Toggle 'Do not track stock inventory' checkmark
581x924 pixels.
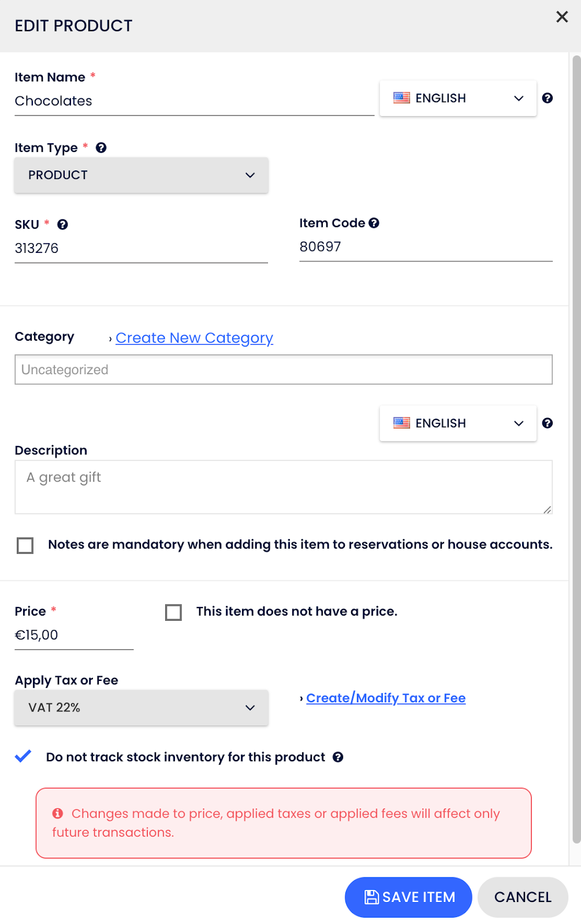coord(23,757)
